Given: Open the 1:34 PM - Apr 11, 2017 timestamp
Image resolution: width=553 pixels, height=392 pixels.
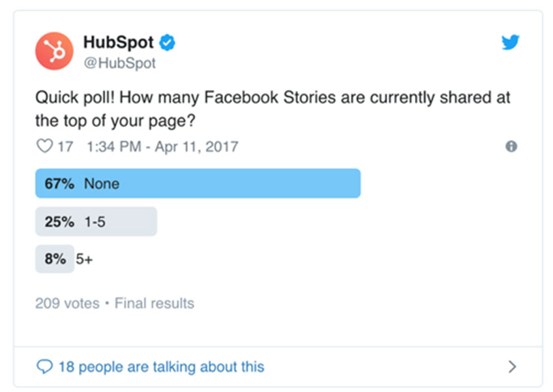Looking at the screenshot, I should pyautogui.click(x=162, y=146).
